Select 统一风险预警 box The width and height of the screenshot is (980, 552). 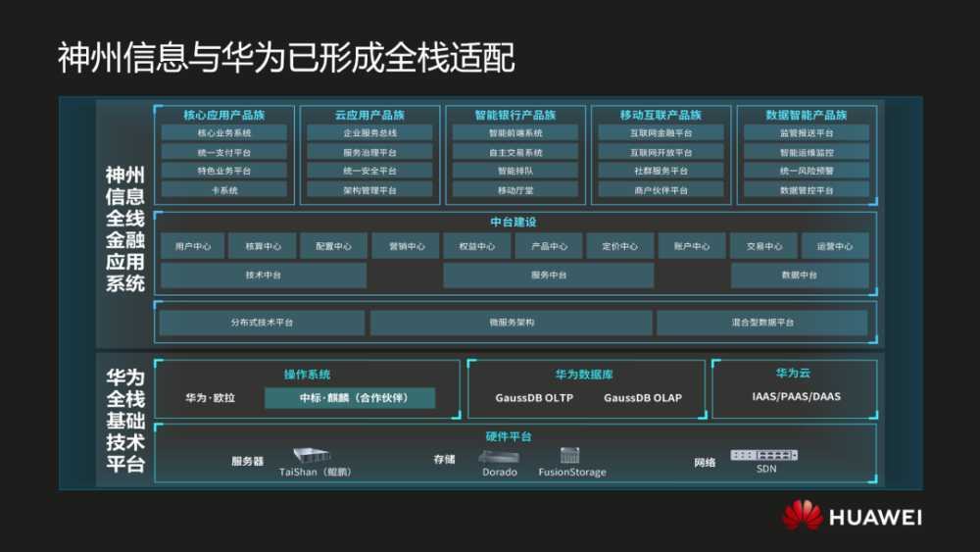tap(807, 171)
